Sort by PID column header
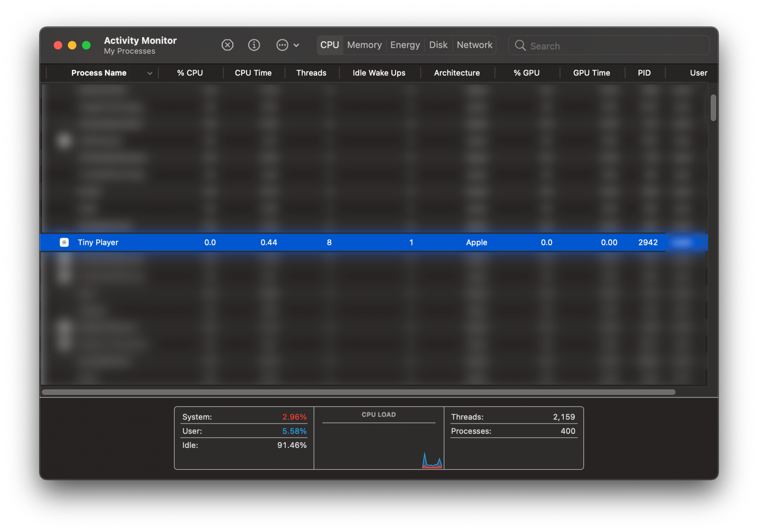 pyautogui.click(x=644, y=73)
